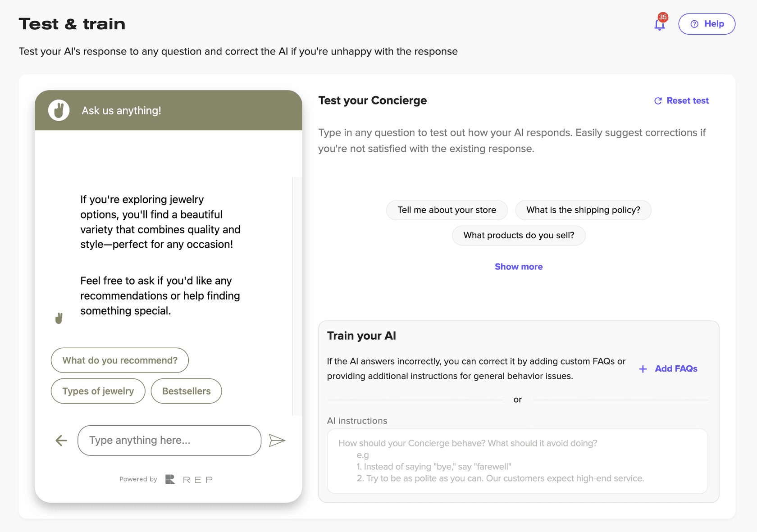Expand suggestions with Show more
The image size is (757, 532).
point(519,267)
